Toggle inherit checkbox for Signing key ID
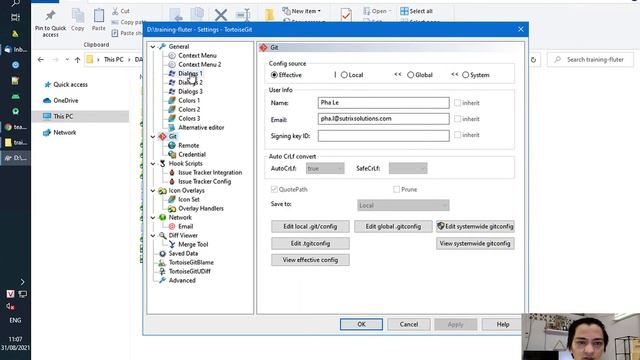This screenshot has width=640, height=360. coord(458,135)
